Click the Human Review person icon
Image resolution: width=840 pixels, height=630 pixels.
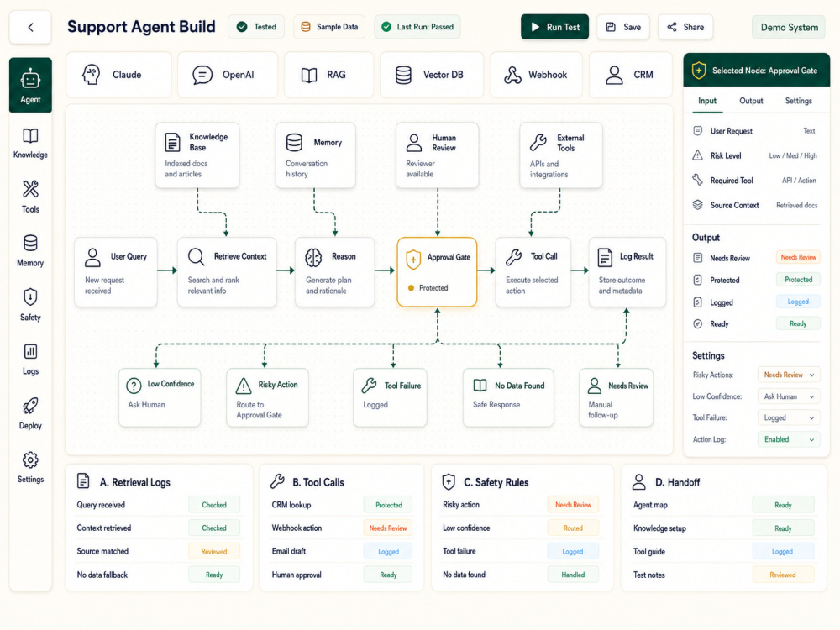413,143
